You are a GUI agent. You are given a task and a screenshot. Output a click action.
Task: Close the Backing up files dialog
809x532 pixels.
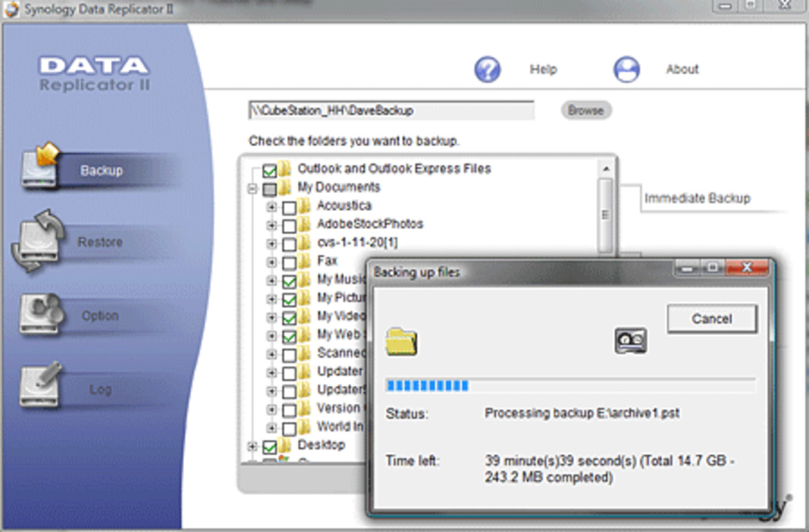747,267
